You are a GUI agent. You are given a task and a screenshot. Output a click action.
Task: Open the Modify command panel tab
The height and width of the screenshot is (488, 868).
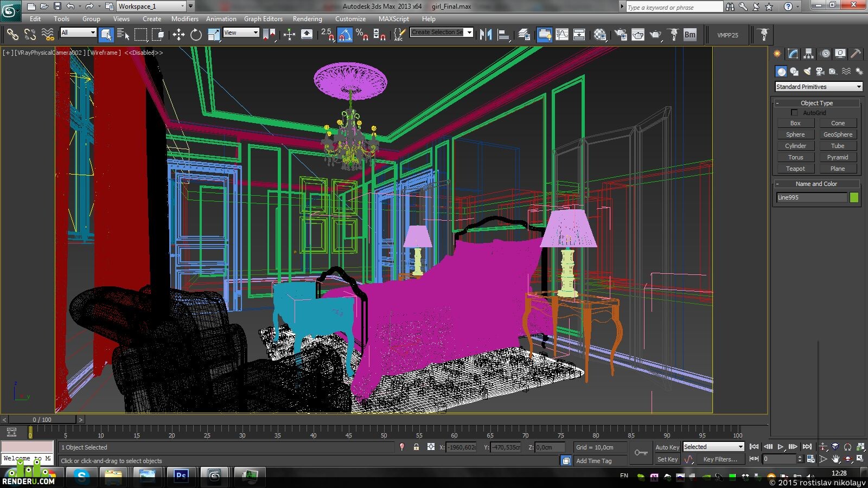point(793,53)
